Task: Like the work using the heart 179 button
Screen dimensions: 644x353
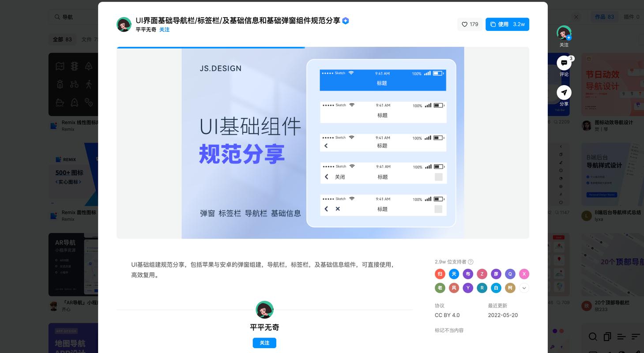Action: click(470, 24)
